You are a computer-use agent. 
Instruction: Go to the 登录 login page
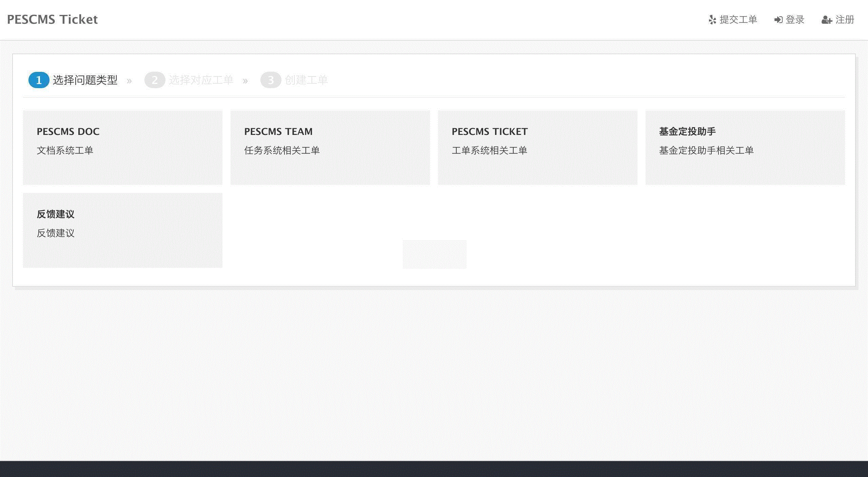795,20
